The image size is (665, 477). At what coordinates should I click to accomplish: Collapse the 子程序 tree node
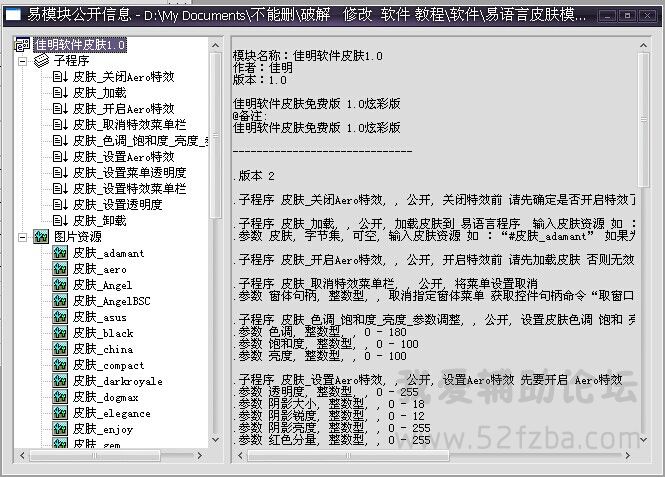pyautogui.click(x=23, y=61)
